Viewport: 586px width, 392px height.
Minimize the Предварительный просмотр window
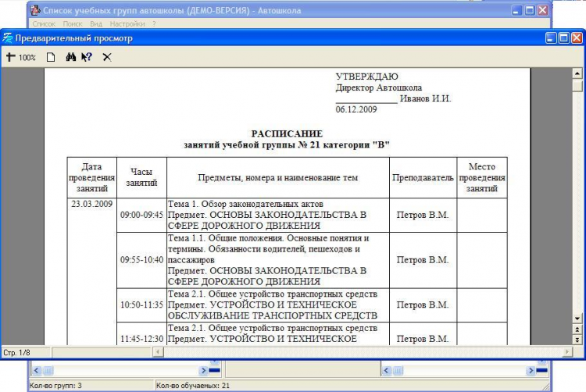(552, 37)
